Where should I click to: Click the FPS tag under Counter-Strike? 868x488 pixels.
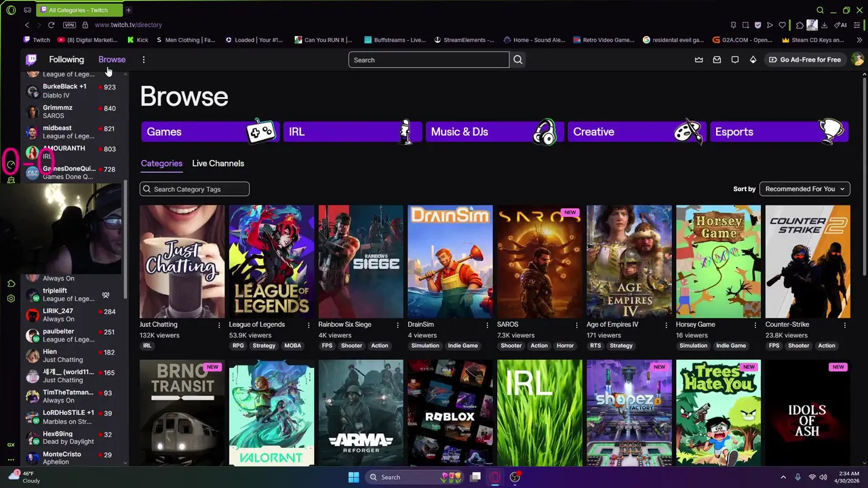(x=774, y=346)
